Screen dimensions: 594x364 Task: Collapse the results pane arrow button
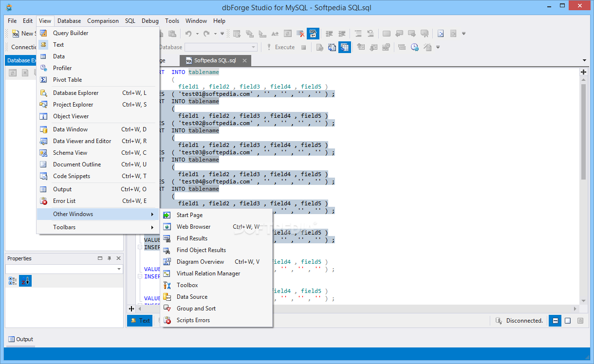coord(580,321)
